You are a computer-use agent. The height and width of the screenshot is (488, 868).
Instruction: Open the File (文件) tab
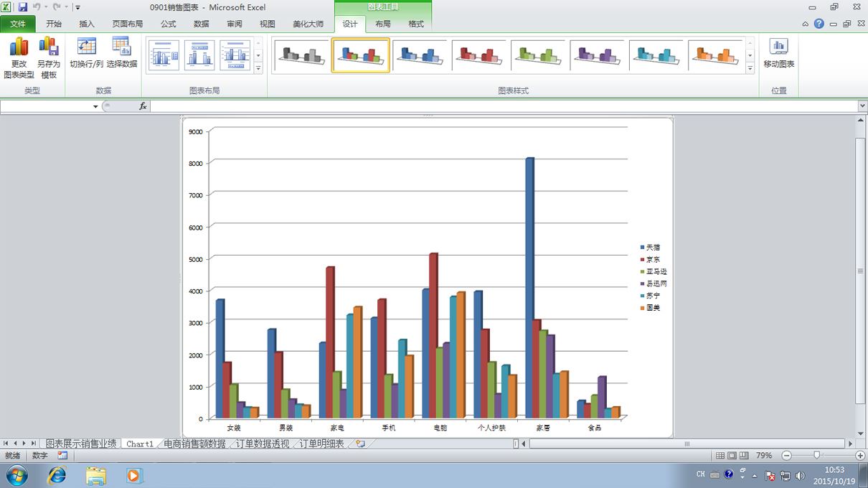[x=18, y=24]
